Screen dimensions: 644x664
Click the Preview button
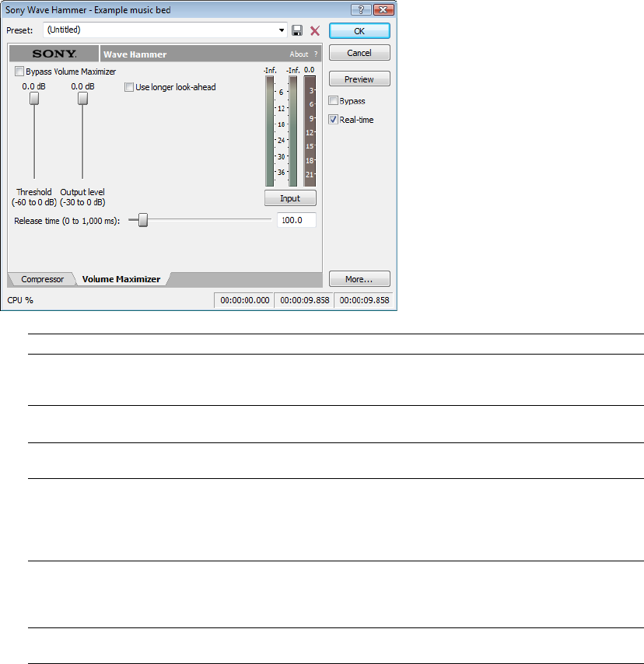click(x=359, y=79)
